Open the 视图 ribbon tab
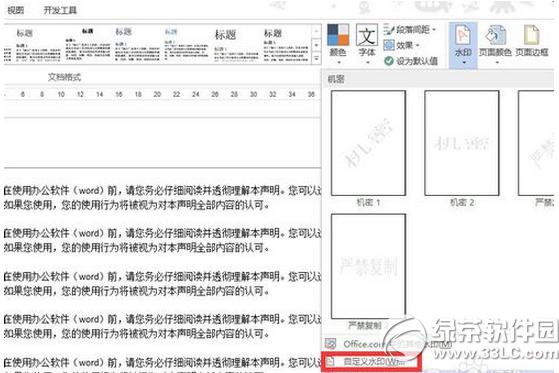Viewport: 559px width, 373px height. (x=16, y=10)
